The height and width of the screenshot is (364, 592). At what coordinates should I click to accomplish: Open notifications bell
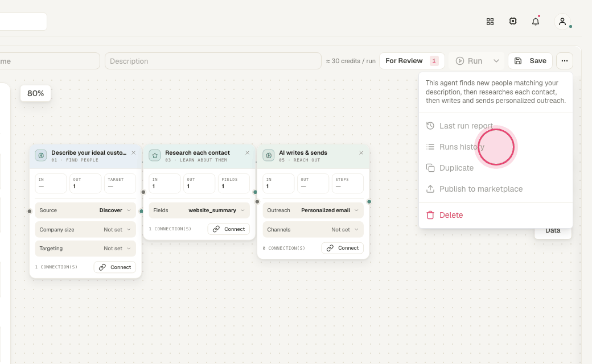pyautogui.click(x=536, y=22)
